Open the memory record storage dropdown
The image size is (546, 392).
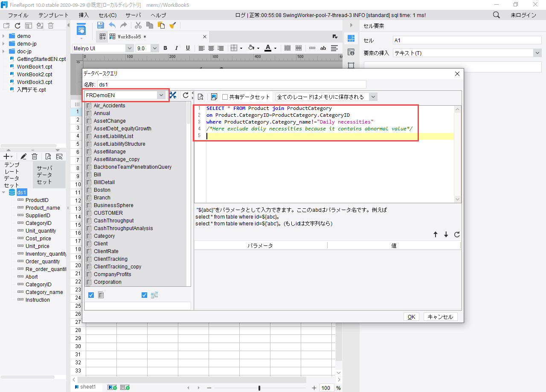[373, 97]
